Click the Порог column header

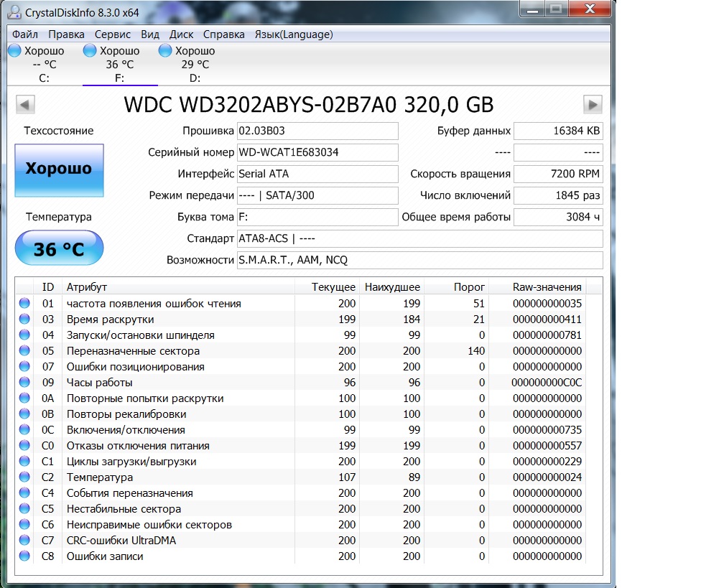coord(457,286)
